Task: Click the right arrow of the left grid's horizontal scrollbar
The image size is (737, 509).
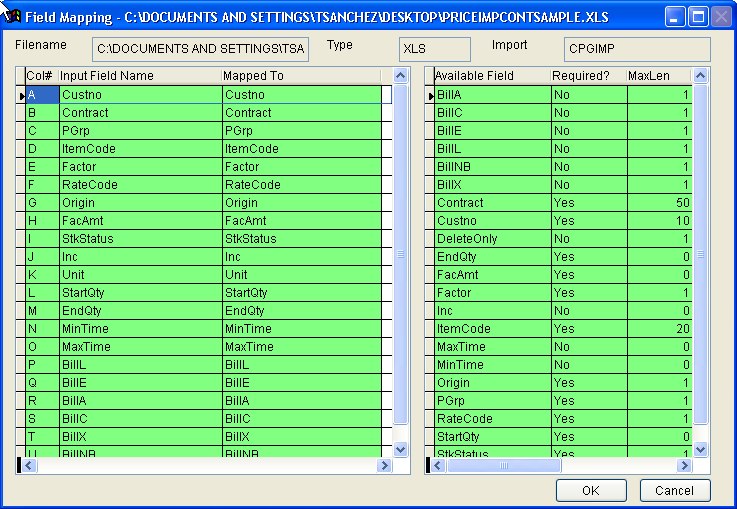Action: pos(385,465)
